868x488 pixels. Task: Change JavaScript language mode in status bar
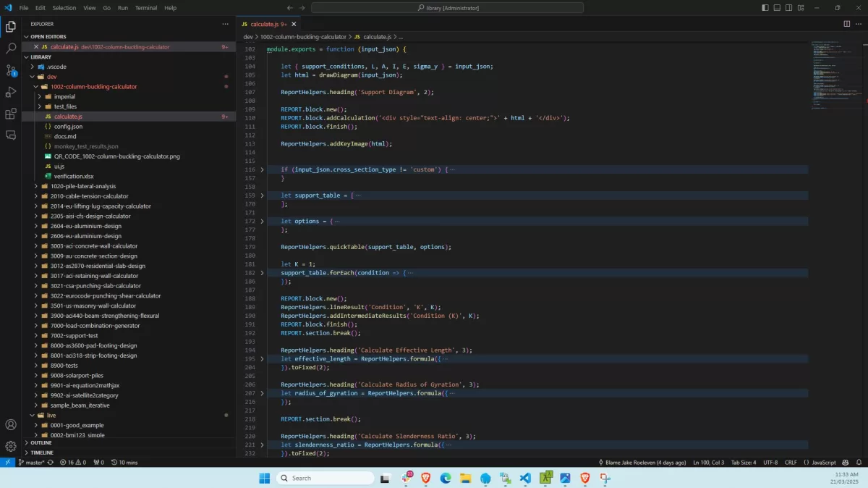click(824, 462)
